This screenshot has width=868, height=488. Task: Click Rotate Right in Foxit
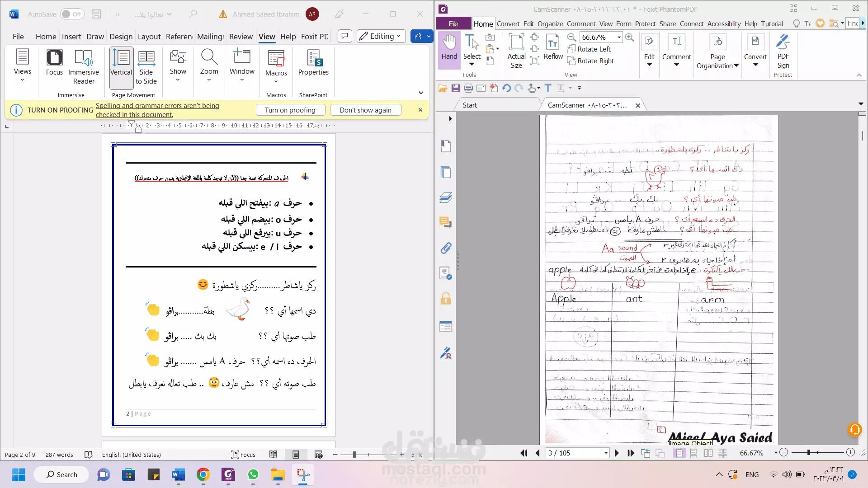coord(590,61)
